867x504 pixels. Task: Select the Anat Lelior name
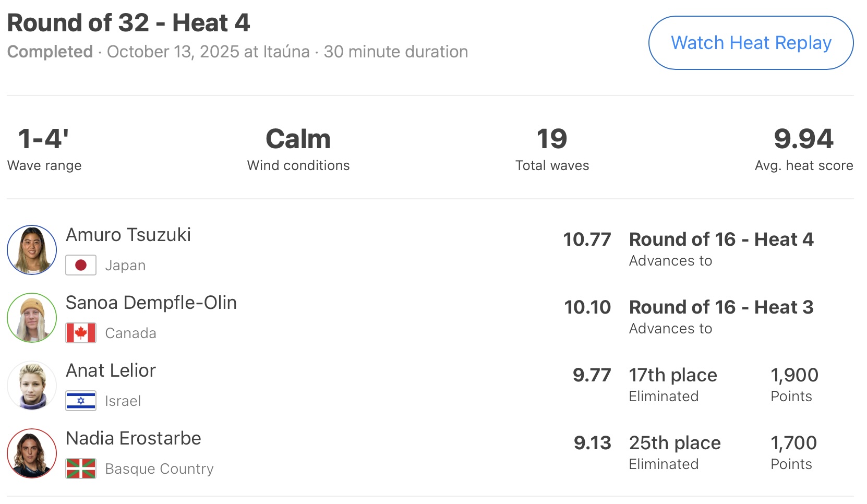[111, 370]
